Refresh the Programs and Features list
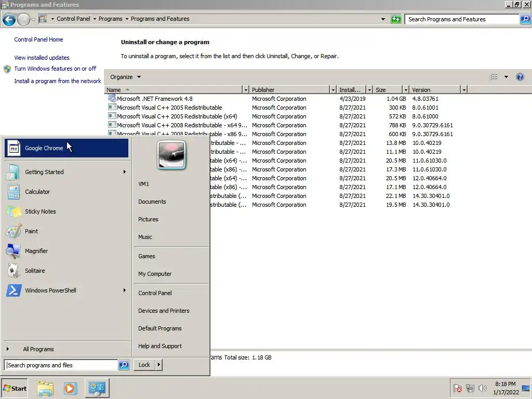 [x=396, y=19]
